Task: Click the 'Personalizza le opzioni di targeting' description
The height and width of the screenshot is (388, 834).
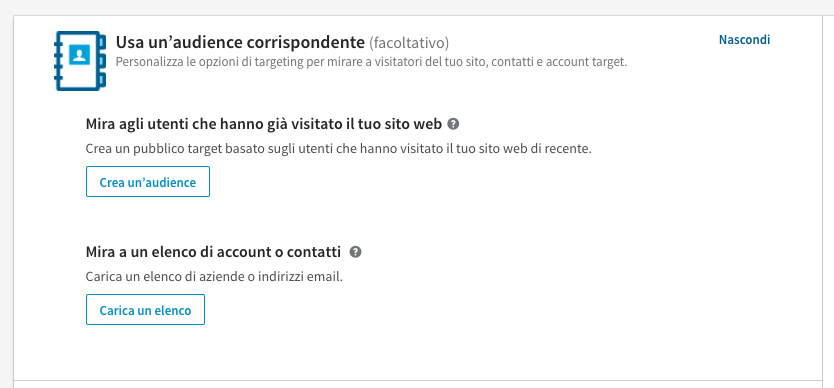Action: pyautogui.click(x=371, y=62)
